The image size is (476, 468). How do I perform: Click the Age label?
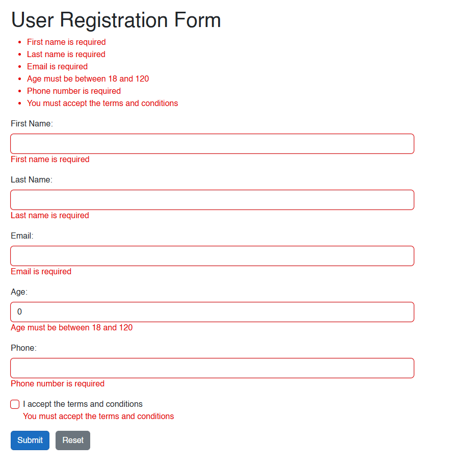[x=18, y=292]
